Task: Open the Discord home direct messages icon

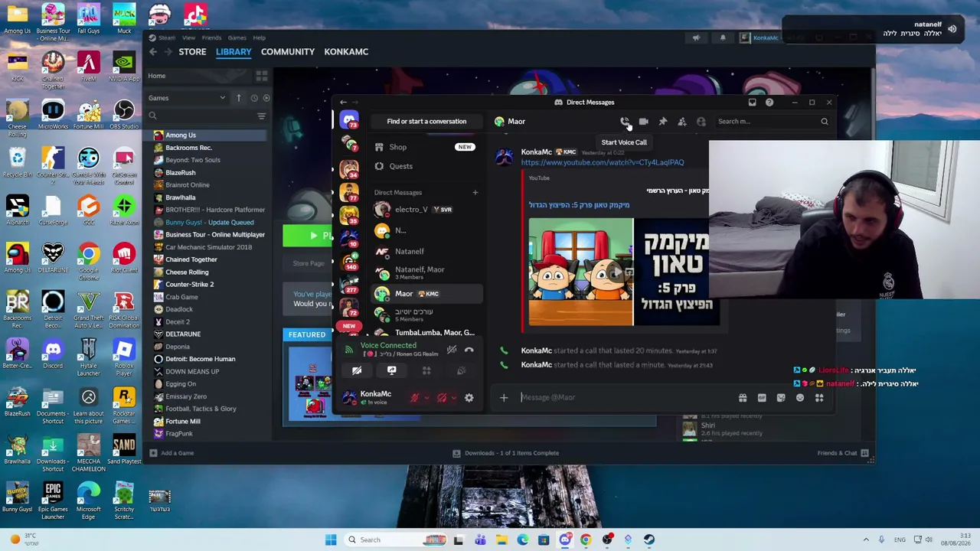Action: (349, 121)
